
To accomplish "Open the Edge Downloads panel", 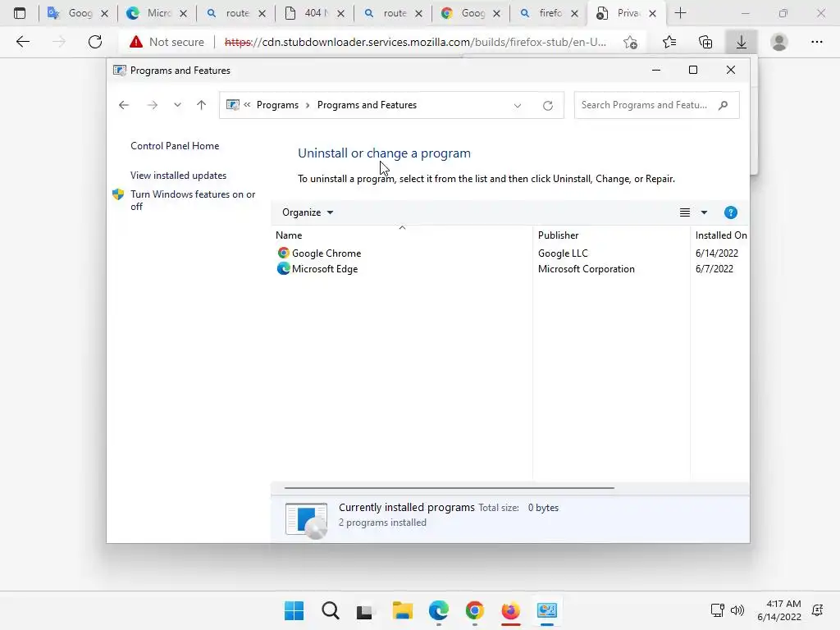I will click(x=742, y=42).
